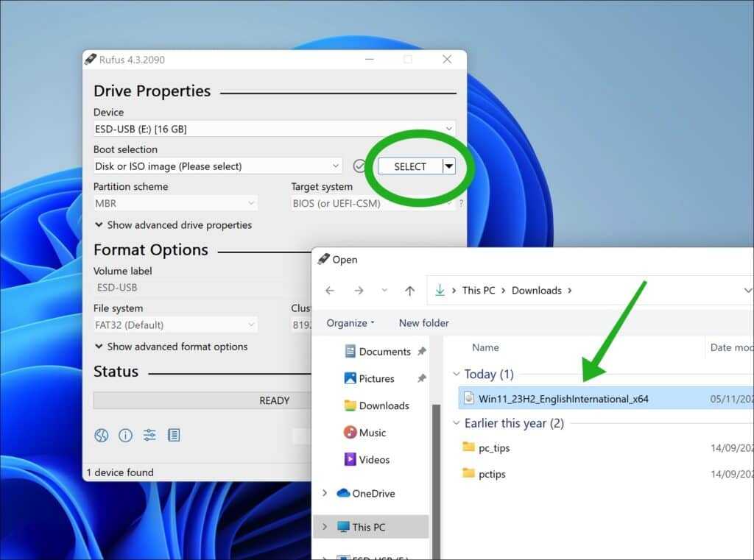Open Rufus log icon

[174, 435]
